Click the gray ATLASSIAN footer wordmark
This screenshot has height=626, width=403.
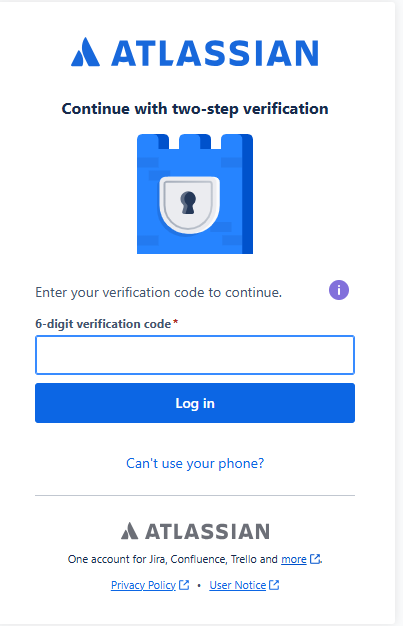click(x=207, y=531)
